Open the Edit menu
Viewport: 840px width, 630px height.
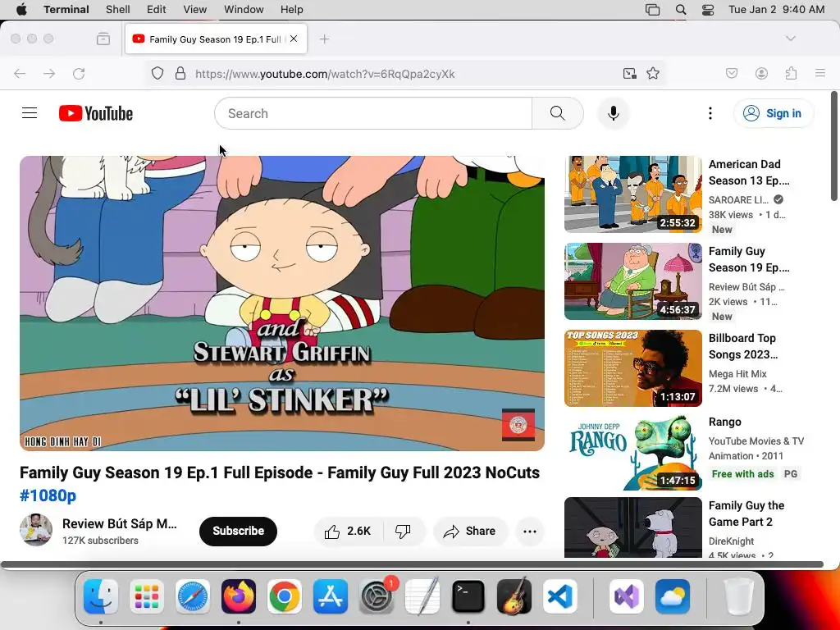coord(157,10)
